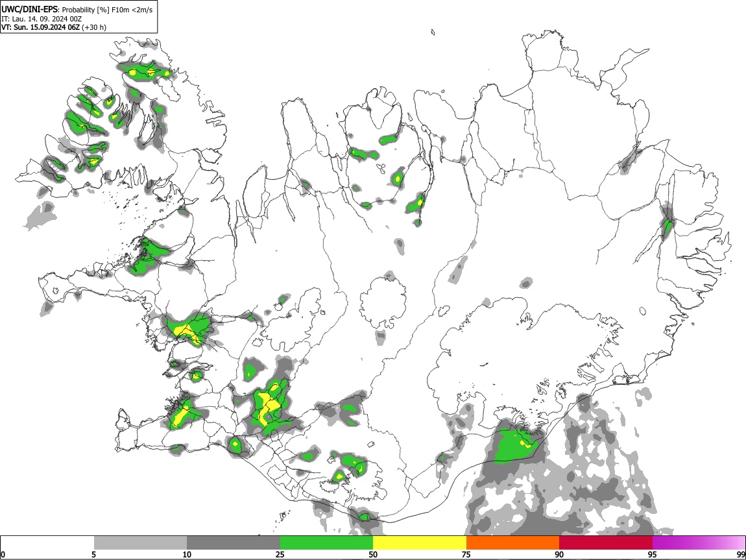Click the 'Probability [%] F10m <2m/s' label
Viewport: 746px width, 560px height.
[107, 10]
